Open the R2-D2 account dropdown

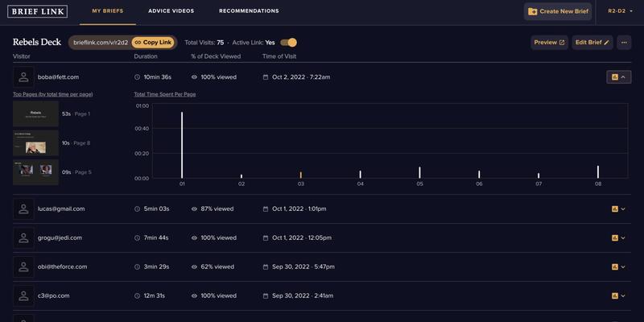[621, 11]
